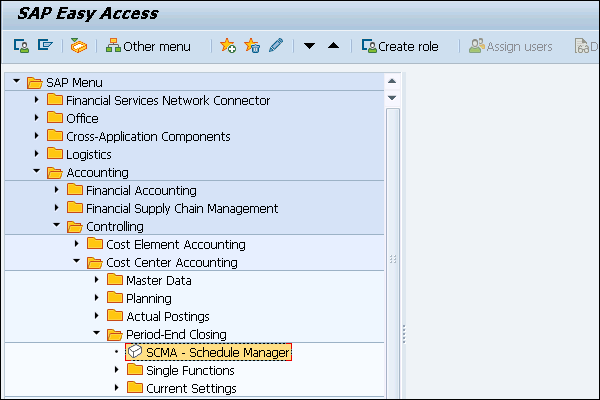Click the Other menu button
600x400 pixels.
(x=148, y=46)
